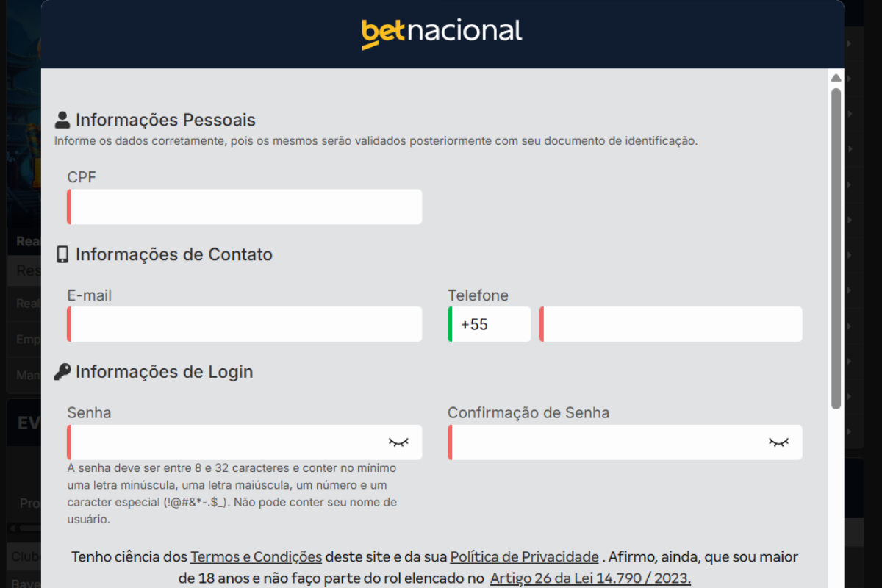882x588 pixels.
Task: Click inside the CPF input field
Action: coord(244,207)
